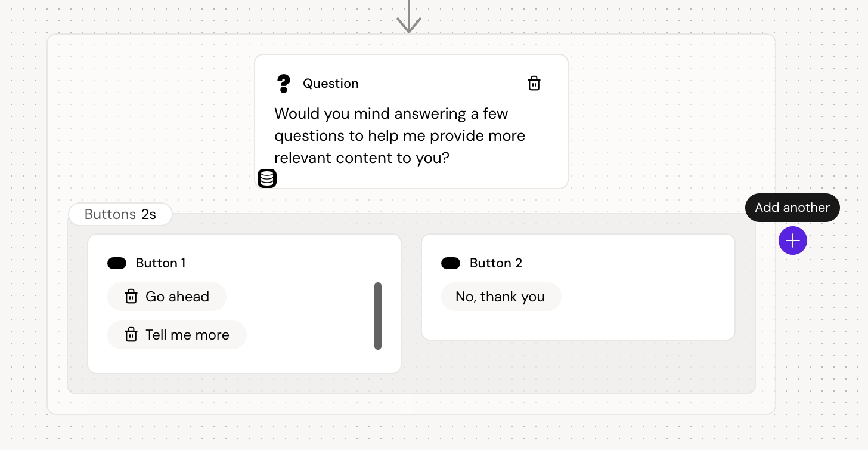Click the "Add another" tooltip label
Image resolution: width=868 pixels, height=450 pixels.
point(792,208)
